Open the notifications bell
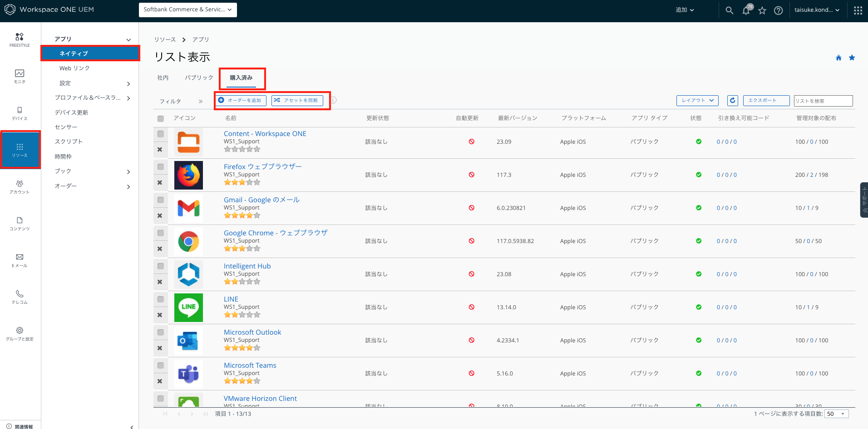 (x=746, y=10)
